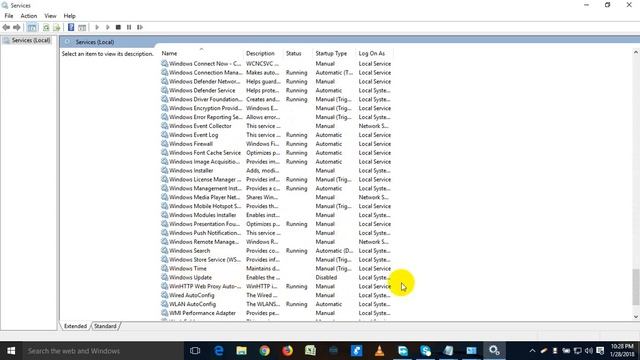Image resolution: width=640 pixels, height=360 pixels.
Task: Click the Refresh toolbar icon
Action: (x=46, y=27)
